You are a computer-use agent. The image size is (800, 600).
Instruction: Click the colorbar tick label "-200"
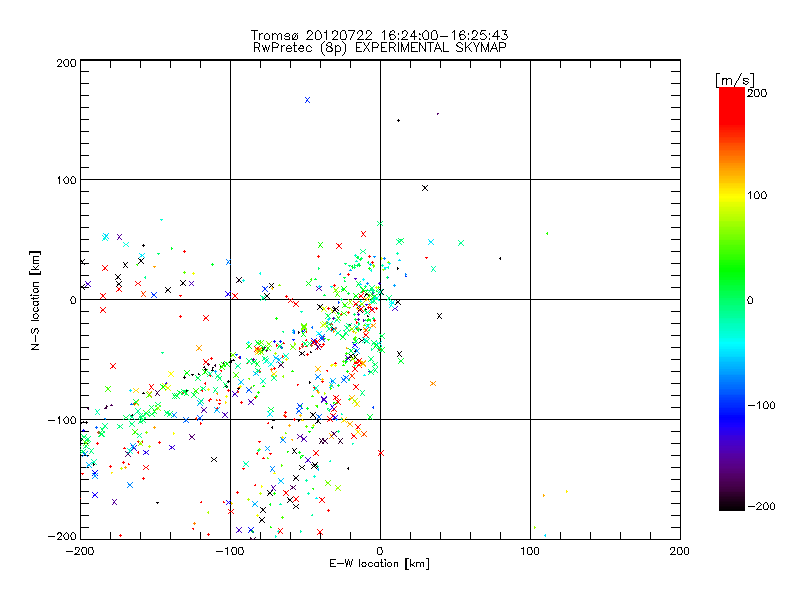tap(761, 506)
